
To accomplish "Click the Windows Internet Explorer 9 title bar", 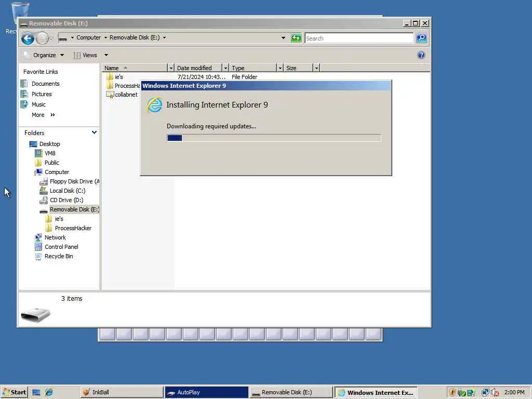I will (x=266, y=86).
